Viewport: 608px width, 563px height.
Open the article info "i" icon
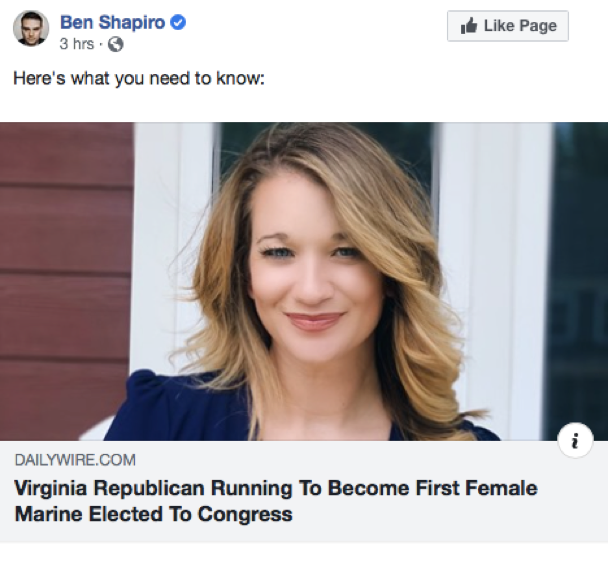pos(575,440)
